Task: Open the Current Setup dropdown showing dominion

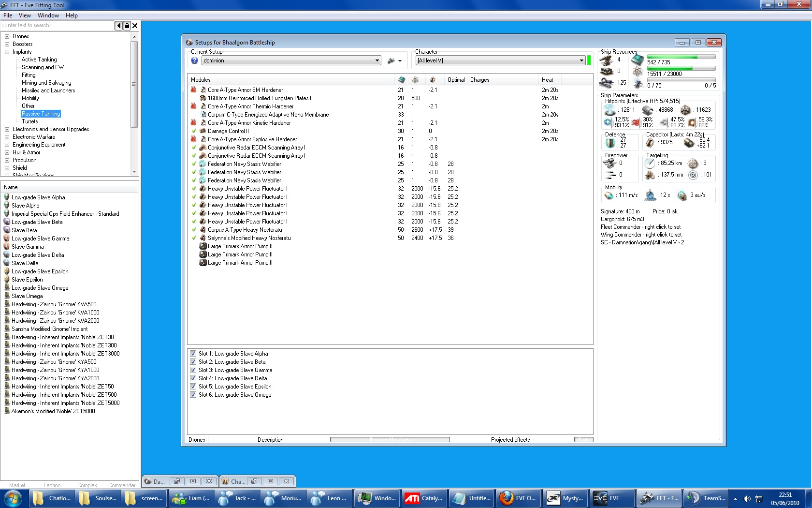Action: [x=291, y=60]
